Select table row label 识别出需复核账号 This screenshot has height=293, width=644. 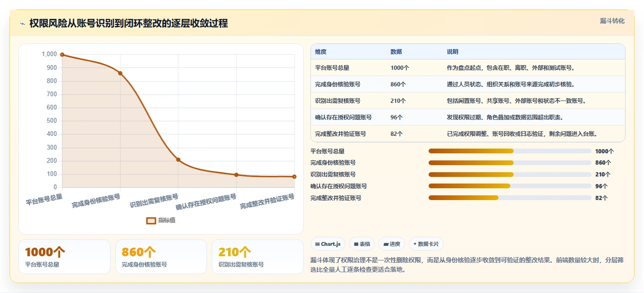tap(338, 101)
